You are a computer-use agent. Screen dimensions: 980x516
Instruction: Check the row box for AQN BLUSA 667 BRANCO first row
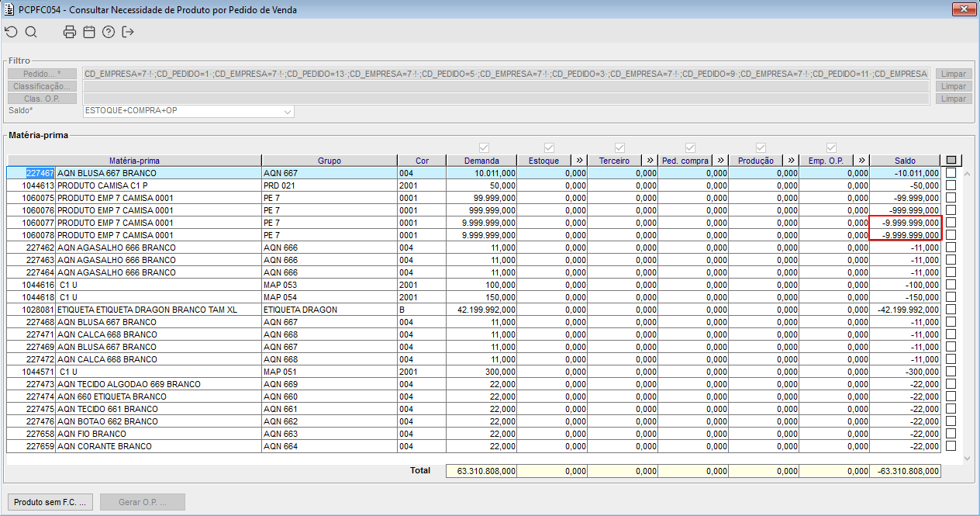pos(951,173)
